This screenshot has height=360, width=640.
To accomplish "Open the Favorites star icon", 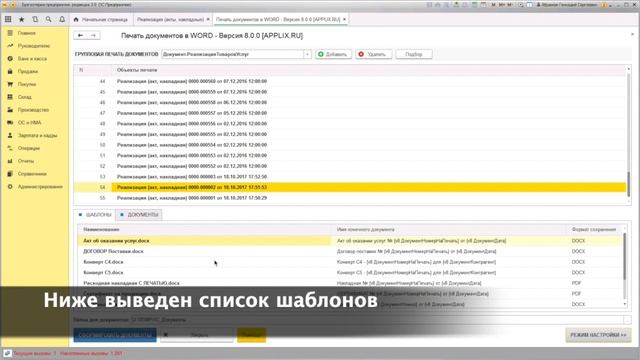I will [22, 19].
